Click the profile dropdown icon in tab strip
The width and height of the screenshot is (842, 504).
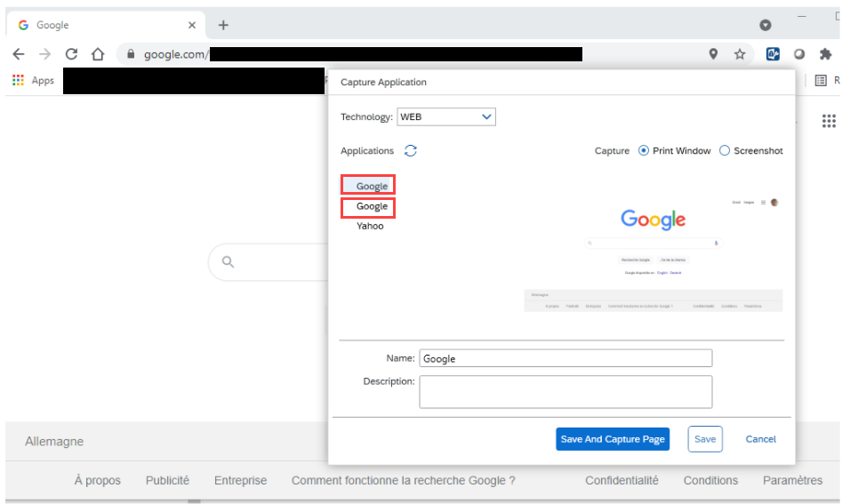coord(766,25)
